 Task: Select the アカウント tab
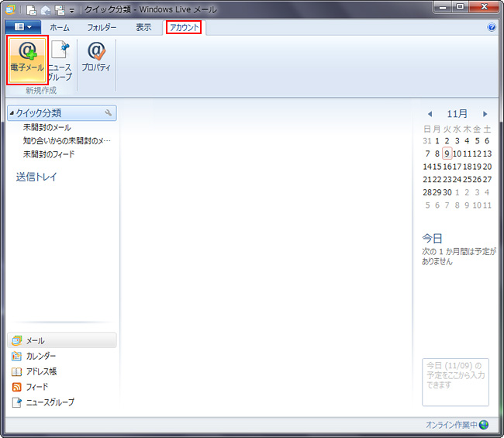point(185,28)
